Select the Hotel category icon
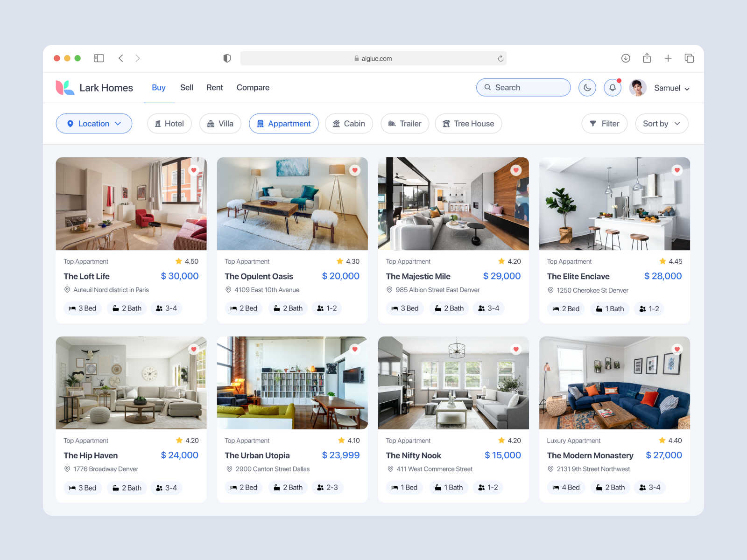 pos(158,123)
